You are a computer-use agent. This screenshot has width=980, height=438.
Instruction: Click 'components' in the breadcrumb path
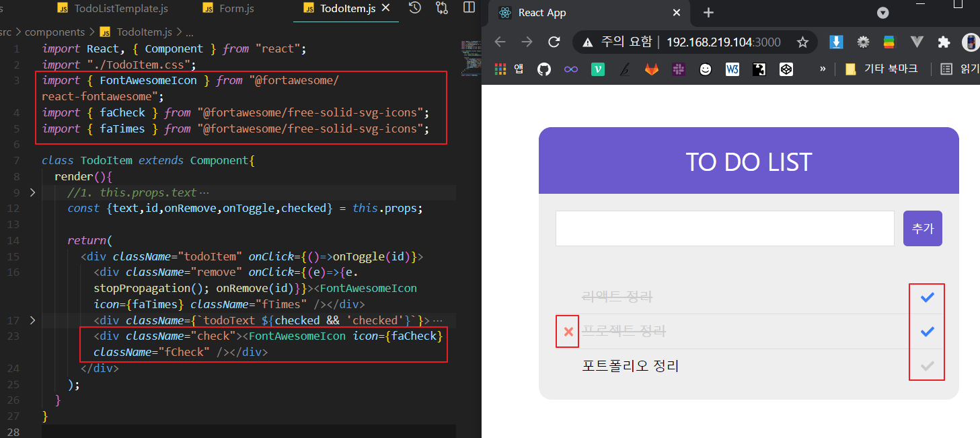[x=54, y=32]
